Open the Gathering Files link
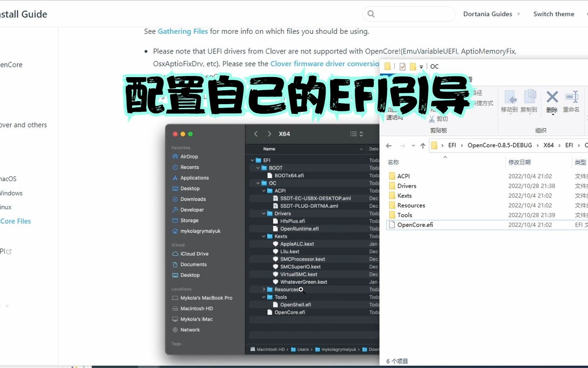This screenshot has height=368, width=588. [183, 31]
